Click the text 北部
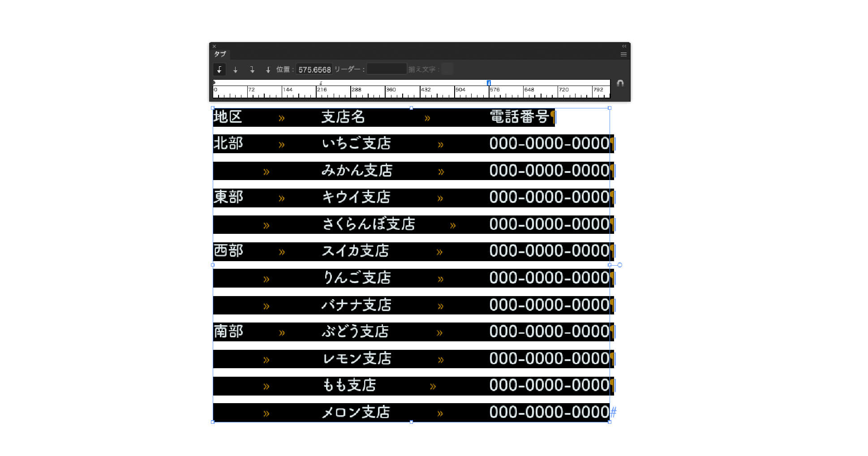This screenshot has height=456, width=868. (228, 143)
